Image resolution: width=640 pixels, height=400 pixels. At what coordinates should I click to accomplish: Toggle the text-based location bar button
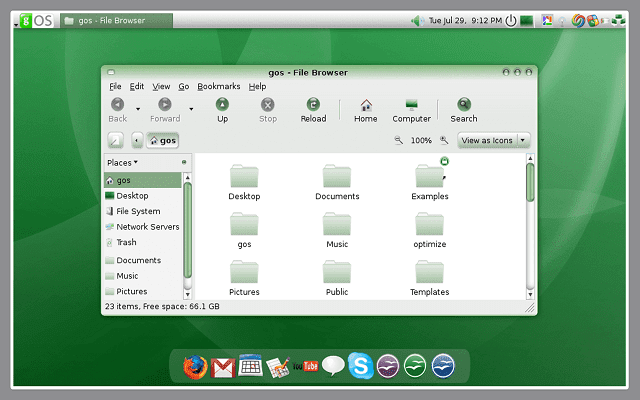[116, 140]
